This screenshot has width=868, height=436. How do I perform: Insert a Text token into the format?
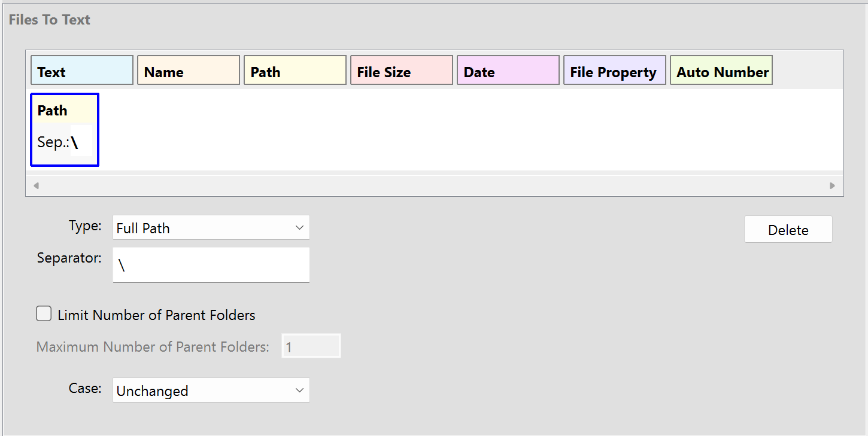[x=81, y=70]
